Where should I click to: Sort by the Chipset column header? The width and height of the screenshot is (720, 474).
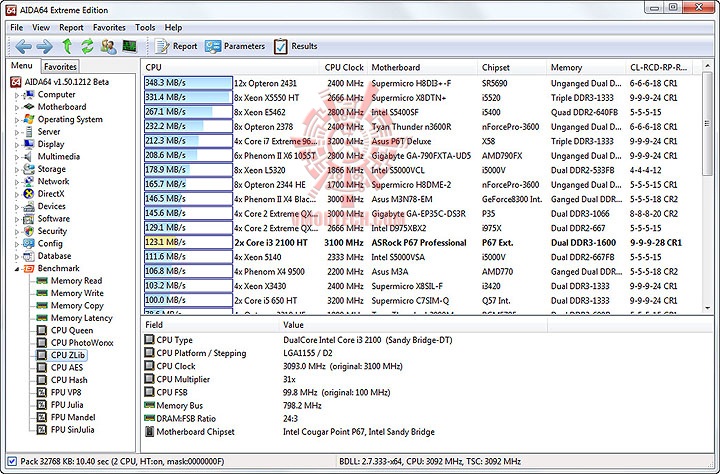(512, 67)
